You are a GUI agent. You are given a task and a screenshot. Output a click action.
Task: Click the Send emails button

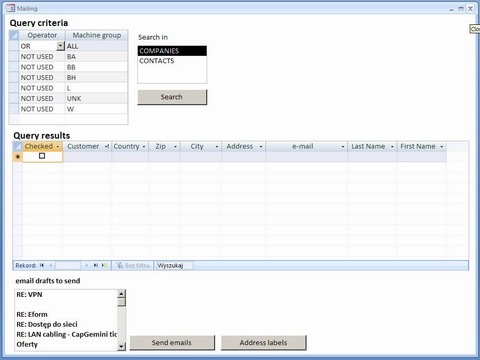click(172, 343)
